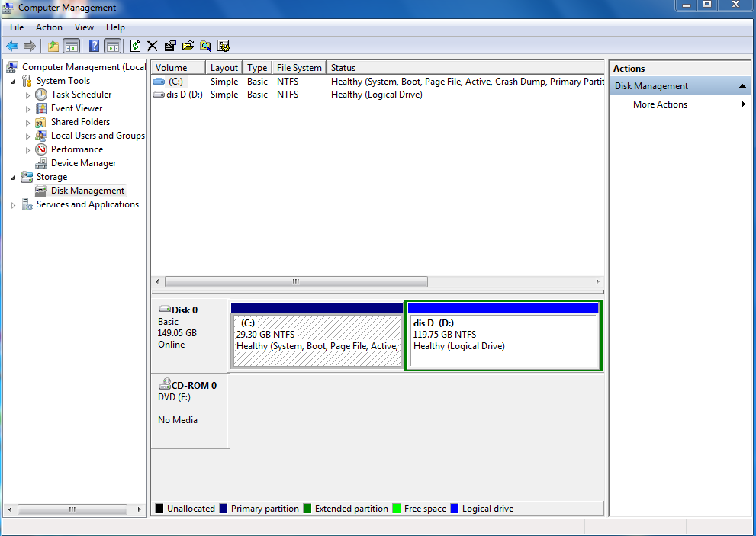The height and width of the screenshot is (536, 756).
Task: Expand the Performance node arrow
Action: (x=28, y=150)
